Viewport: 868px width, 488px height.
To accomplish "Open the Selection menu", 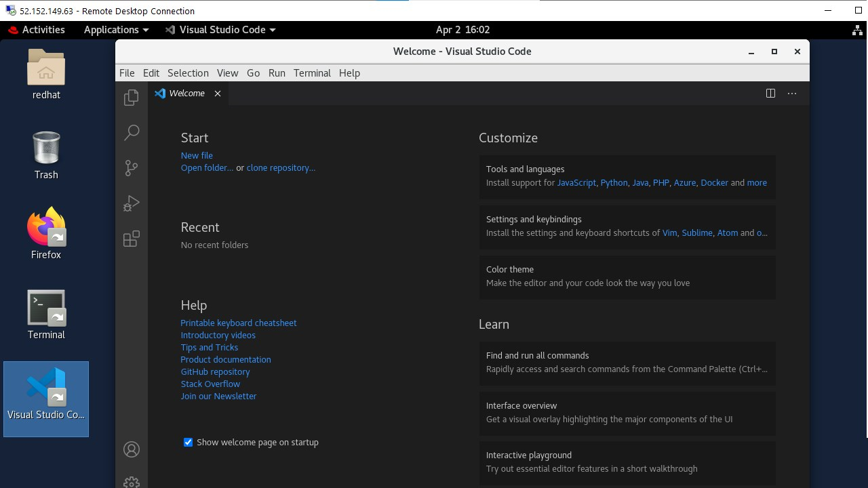I will [x=188, y=73].
